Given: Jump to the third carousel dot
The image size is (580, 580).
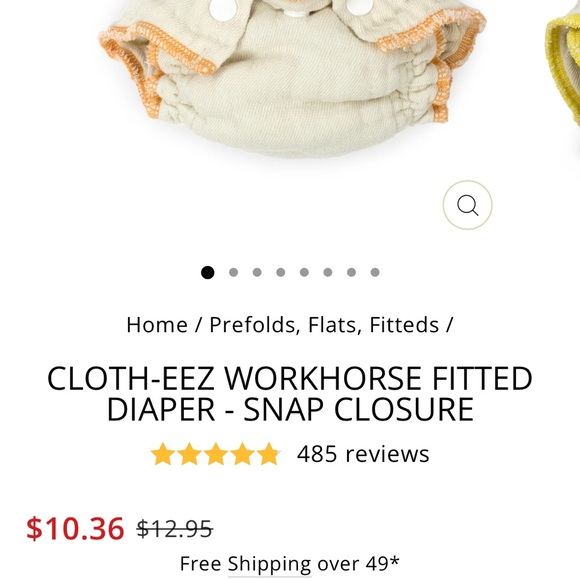Looking at the screenshot, I should click(257, 273).
